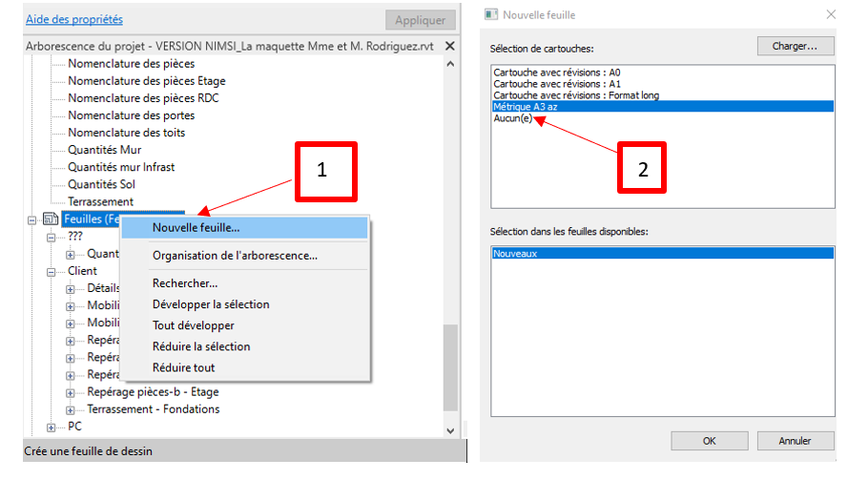Screen dimensions: 868x480
Task: Click Tout développer menu option
Action: click(x=193, y=325)
